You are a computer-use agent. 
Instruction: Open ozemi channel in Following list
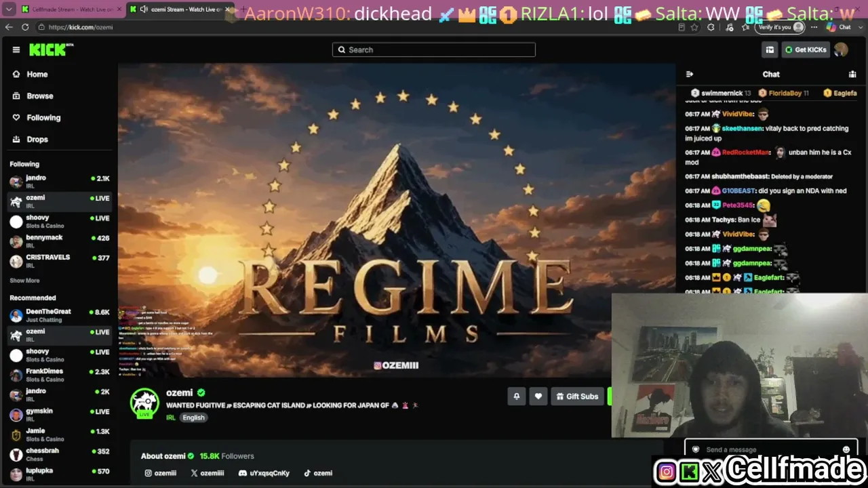pyautogui.click(x=60, y=201)
